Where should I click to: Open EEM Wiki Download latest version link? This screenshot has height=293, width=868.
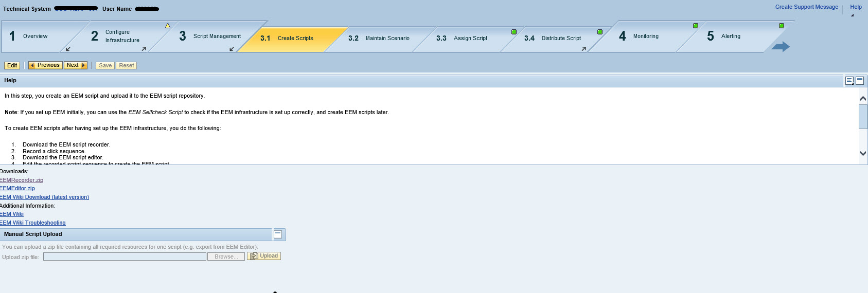pos(44,197)
